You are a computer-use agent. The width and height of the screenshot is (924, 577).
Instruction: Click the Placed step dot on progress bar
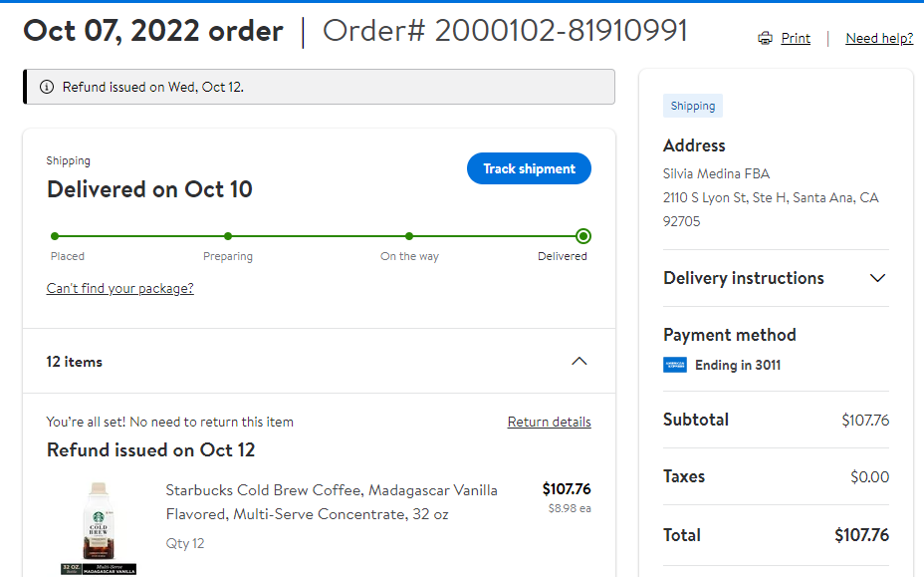click(x=55, y=236)
